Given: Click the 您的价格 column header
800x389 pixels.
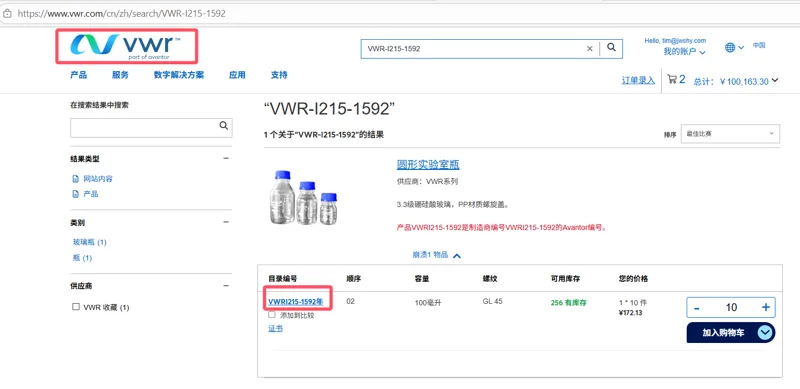Looking at the screenshot, I should (633, 279).
